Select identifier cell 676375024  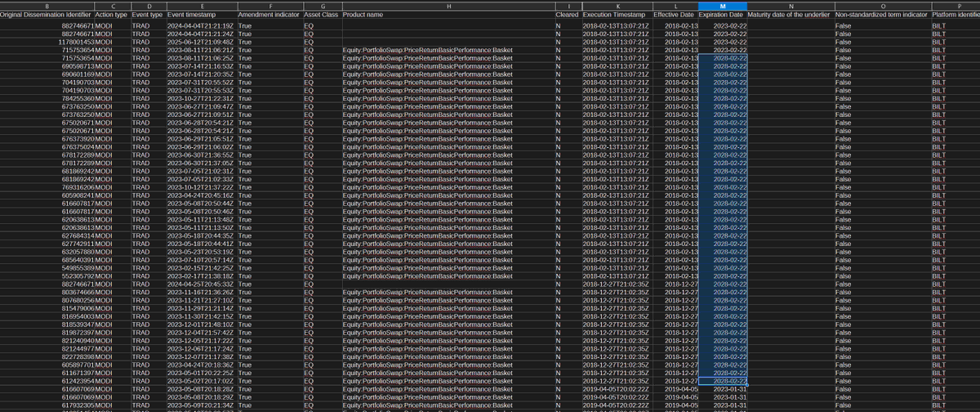tap(47, 146)
